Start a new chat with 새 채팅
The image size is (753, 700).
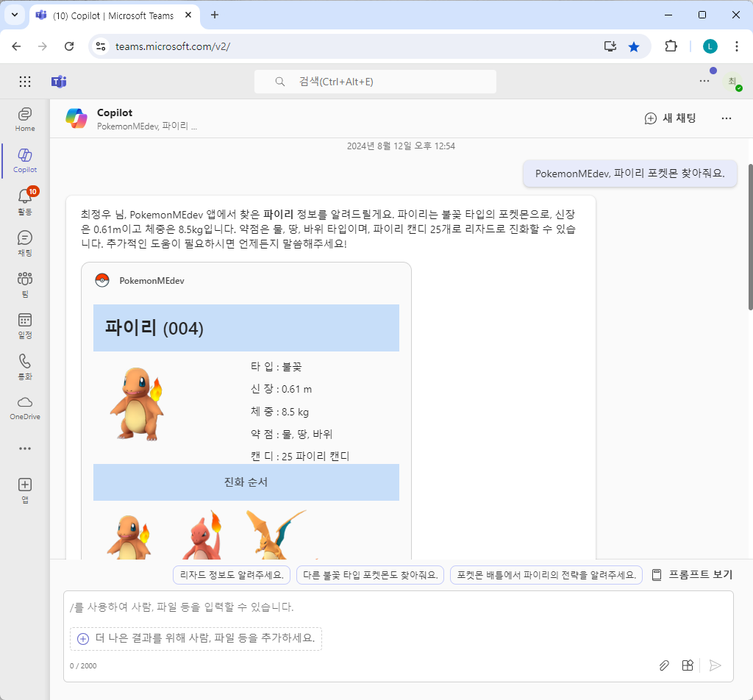(x=671, y=118)
